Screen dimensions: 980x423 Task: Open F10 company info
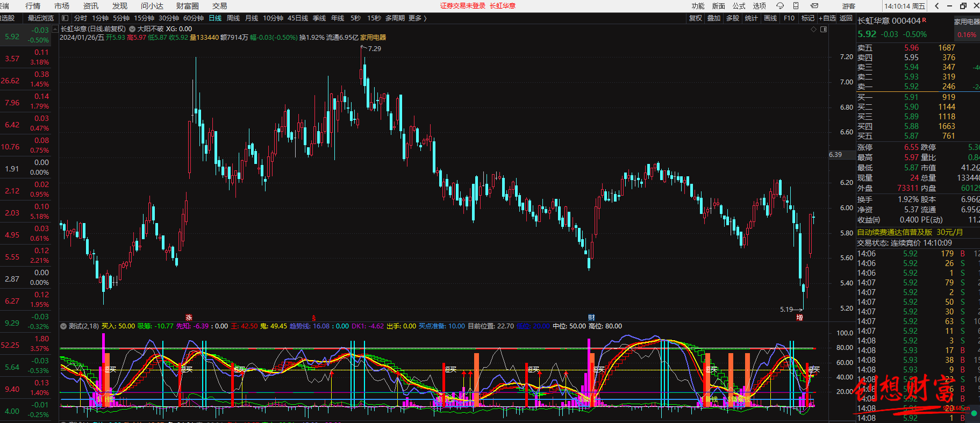789,18
